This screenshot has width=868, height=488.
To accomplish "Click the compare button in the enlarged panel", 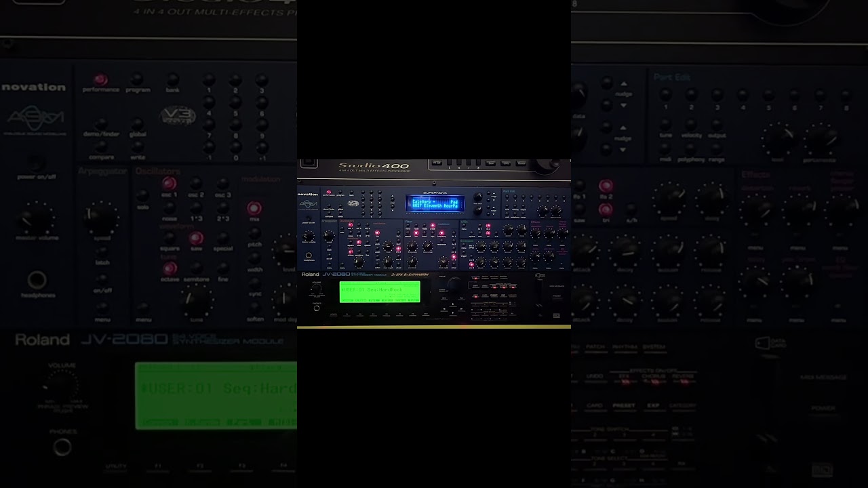I will click(100, 146).
